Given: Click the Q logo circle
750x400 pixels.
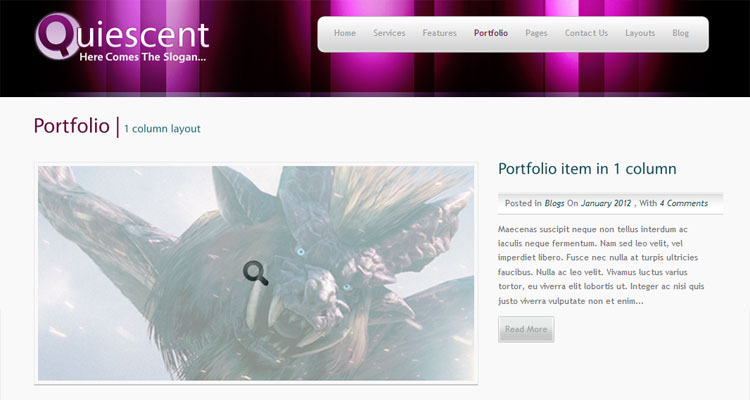Looking at the screenshot, I should [57, 36].
